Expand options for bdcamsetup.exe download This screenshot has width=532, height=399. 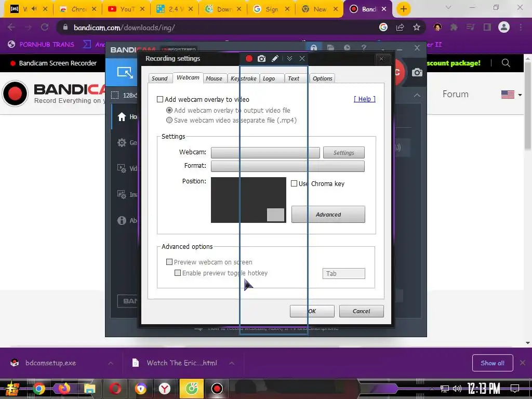tap(111, 363)
